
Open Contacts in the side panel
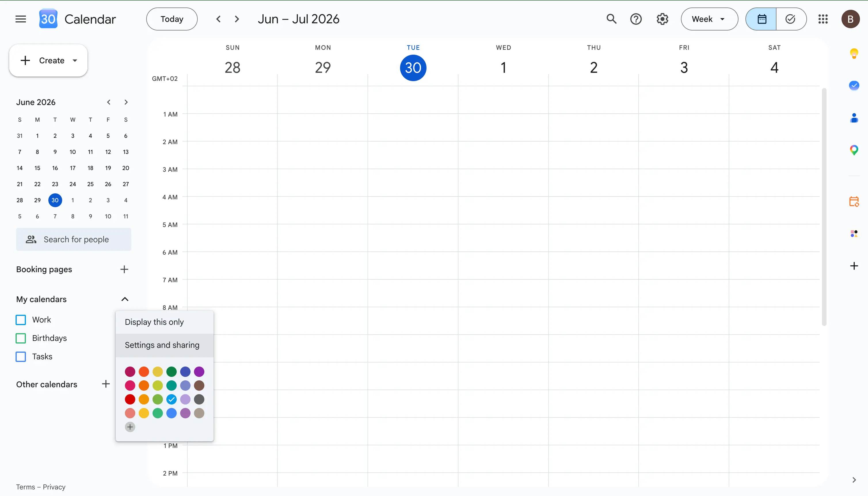tap(854, 118)
